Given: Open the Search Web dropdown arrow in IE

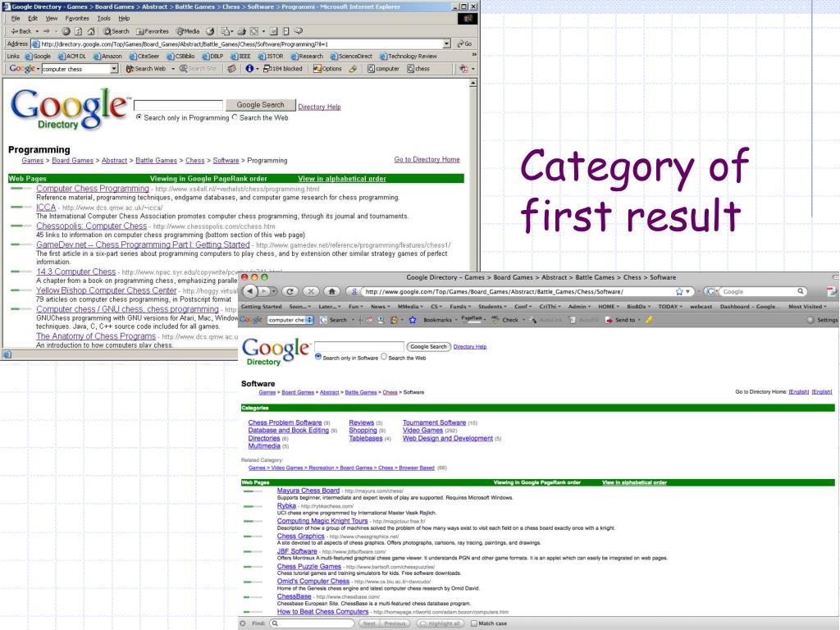Looking at the screenshot, I should (173, 69).
